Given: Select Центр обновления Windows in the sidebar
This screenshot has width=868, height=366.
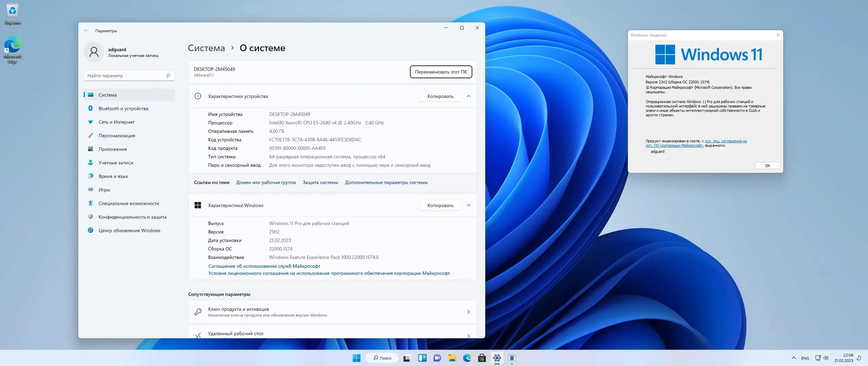Looking at the screenshot, I should point(129,230).
